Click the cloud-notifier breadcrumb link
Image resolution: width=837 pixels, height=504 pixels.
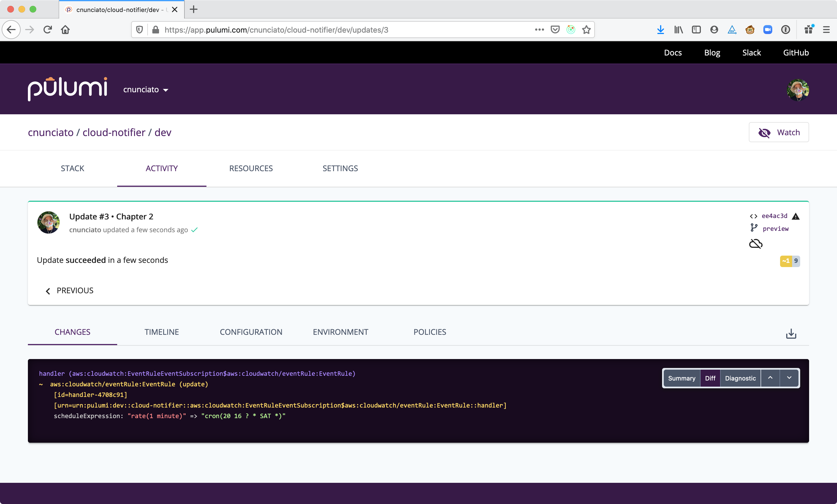114,132
